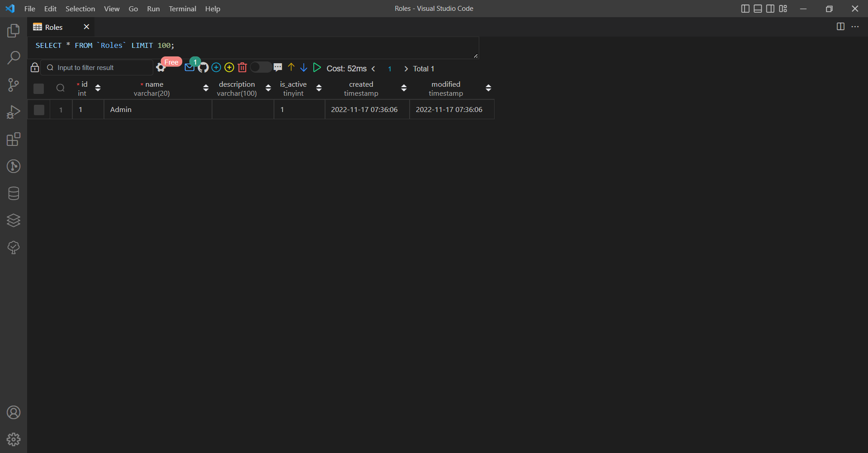Delete selected row with red trash icon

coord(242,67)
